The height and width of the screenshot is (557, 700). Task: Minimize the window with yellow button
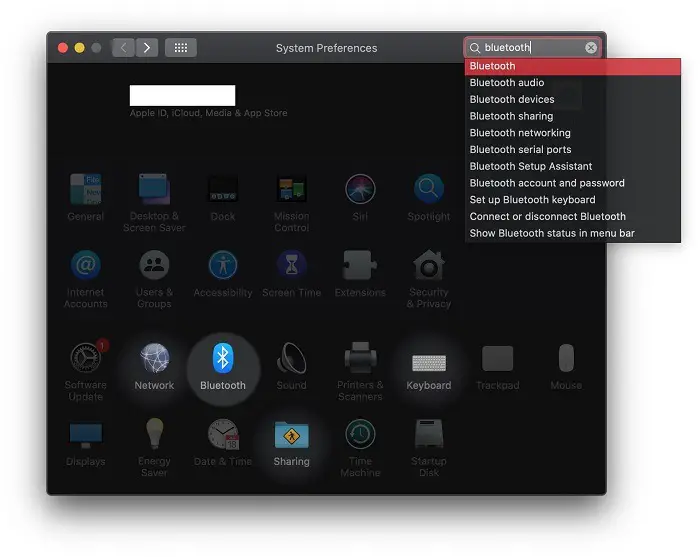click(x=79, y=48)
